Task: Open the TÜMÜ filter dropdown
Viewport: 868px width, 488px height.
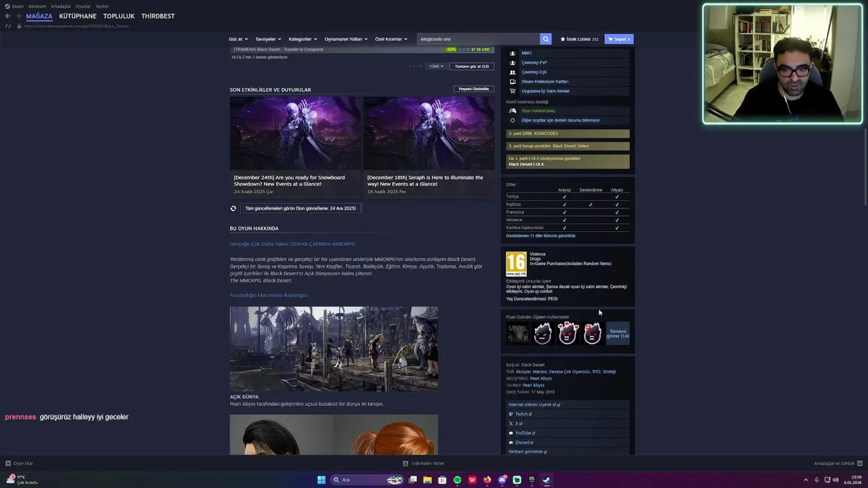Action: coord(436,66)
